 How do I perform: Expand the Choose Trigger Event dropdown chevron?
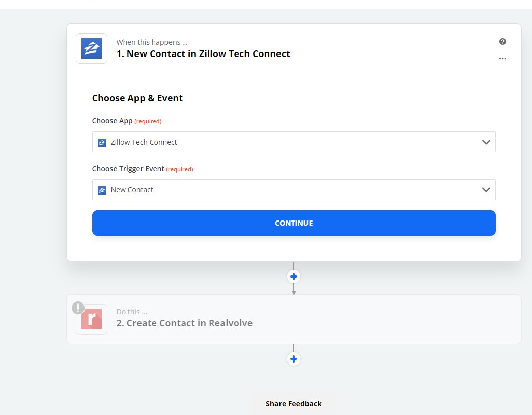pos(486,190)
